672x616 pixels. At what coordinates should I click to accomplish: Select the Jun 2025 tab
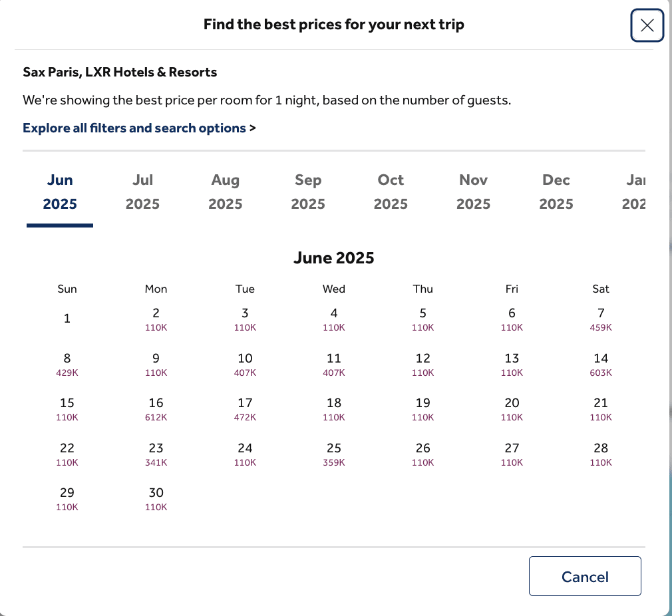pos(60,192)
